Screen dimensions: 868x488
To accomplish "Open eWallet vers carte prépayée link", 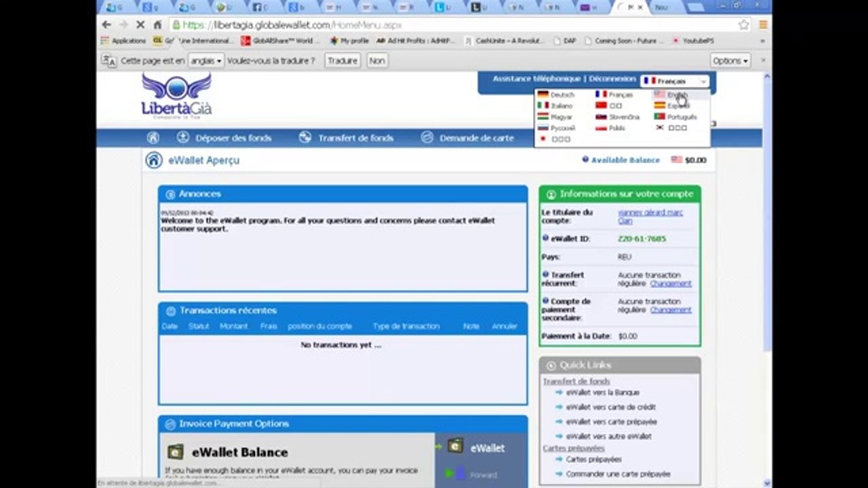I will (611, 422).
